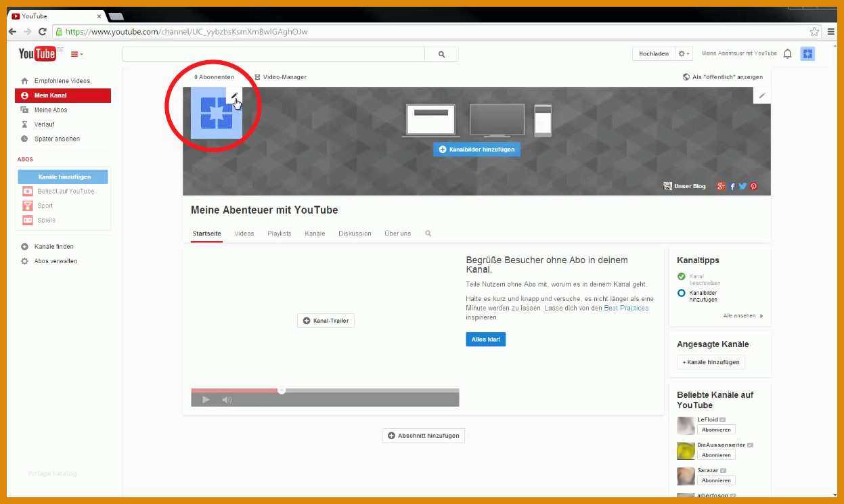The width and height of the screenshot is (844, 504).
Task: Open the Unser Blog banner link
Action: click(685, 186)
